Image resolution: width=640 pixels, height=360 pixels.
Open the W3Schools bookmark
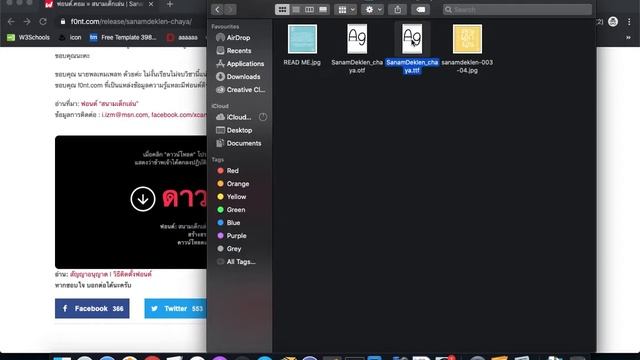pyautogui.click(x=29, y=38)
